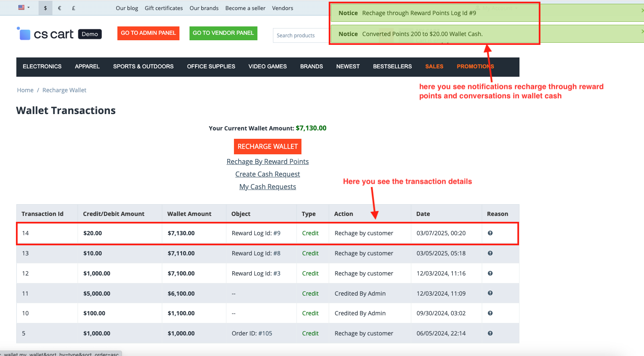This screenshot has height=356, width=644.
Task: Click the reason help icon for transaction 14
Action: [x=490, y=233]
